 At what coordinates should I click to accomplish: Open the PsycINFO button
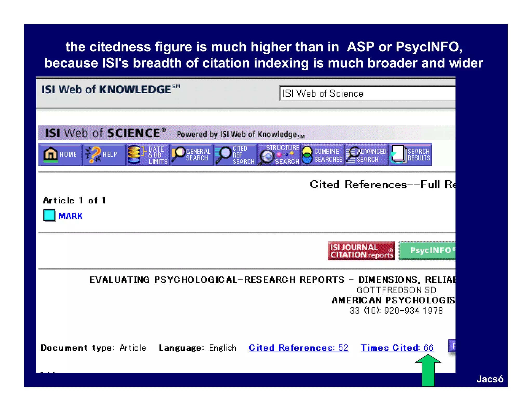tap(427, 251)
